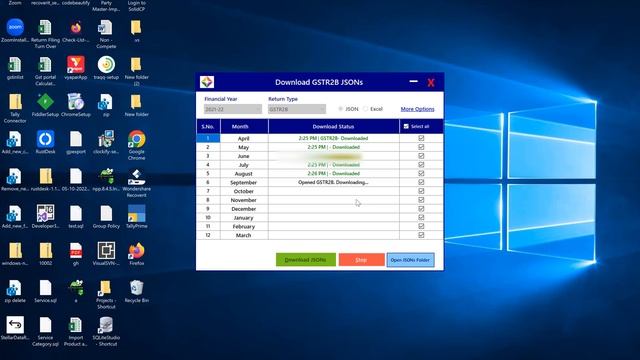Toggle the December row checkbox

(421, 209)
